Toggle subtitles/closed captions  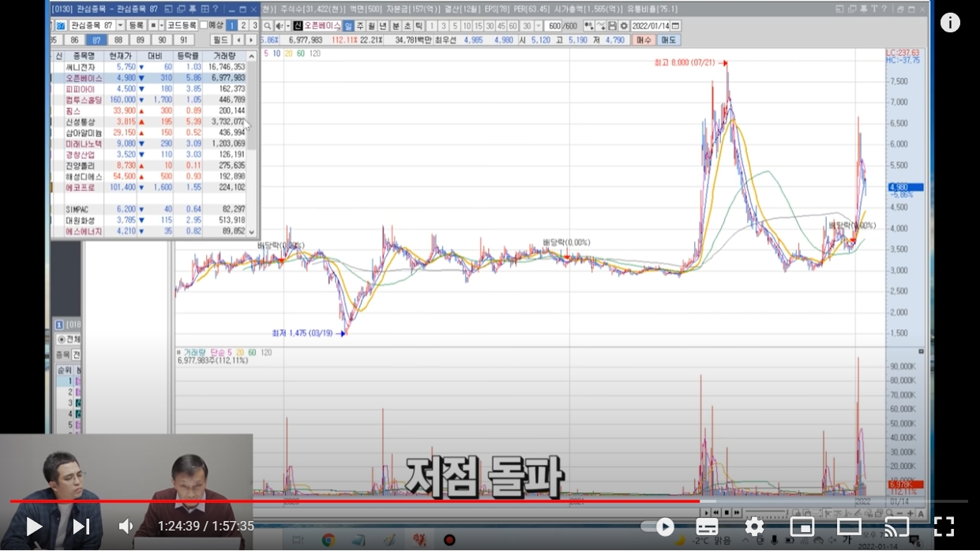707,527
